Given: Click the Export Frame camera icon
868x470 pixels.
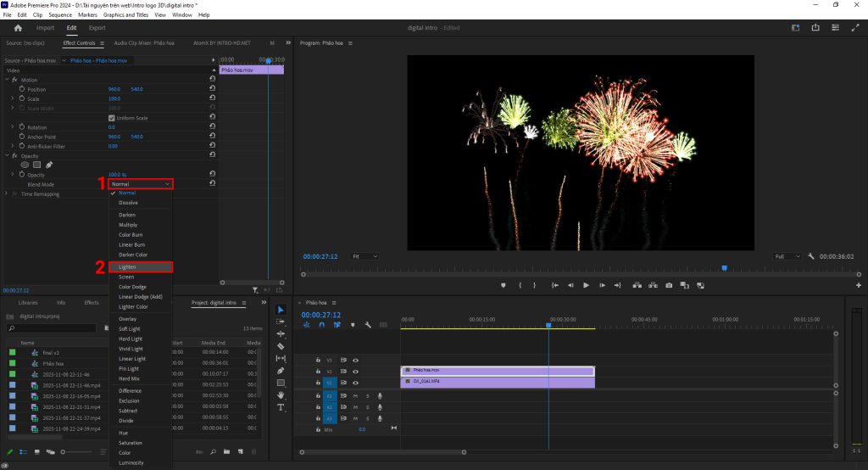Looking at the screenshot, I should point(669,285).
